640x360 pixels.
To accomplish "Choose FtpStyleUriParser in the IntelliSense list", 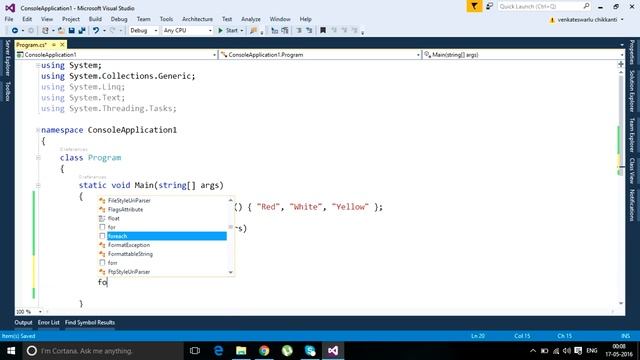I will [129, 272].
